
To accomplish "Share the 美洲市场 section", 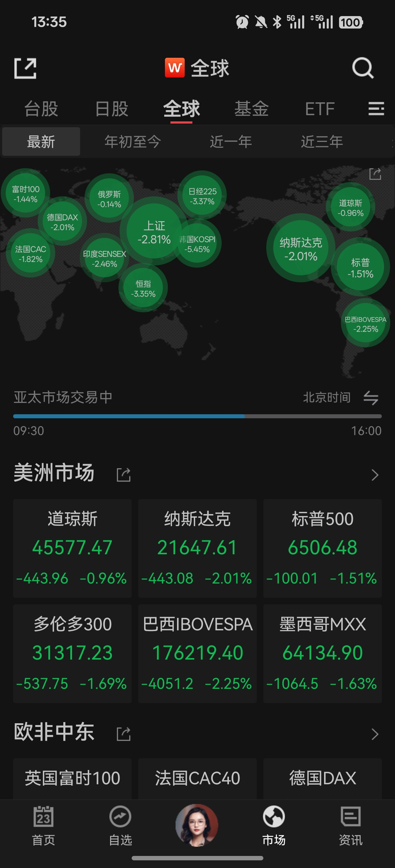I will (124, 475).
